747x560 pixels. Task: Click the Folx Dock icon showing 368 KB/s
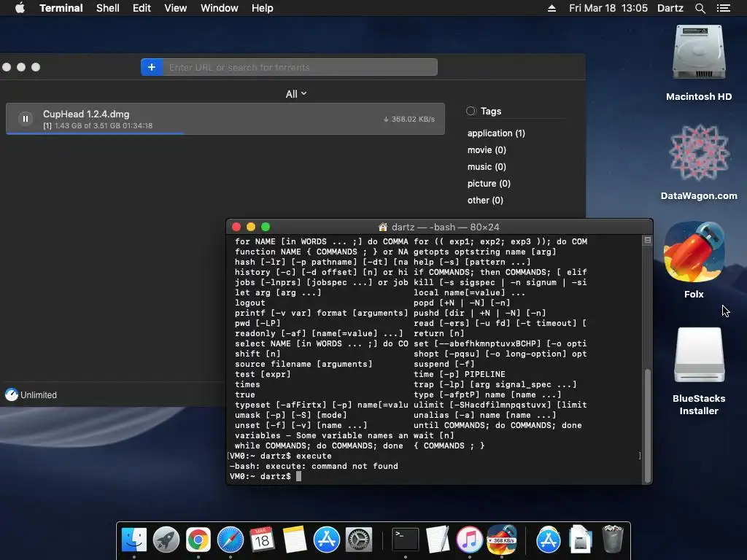tap(502, 540)
